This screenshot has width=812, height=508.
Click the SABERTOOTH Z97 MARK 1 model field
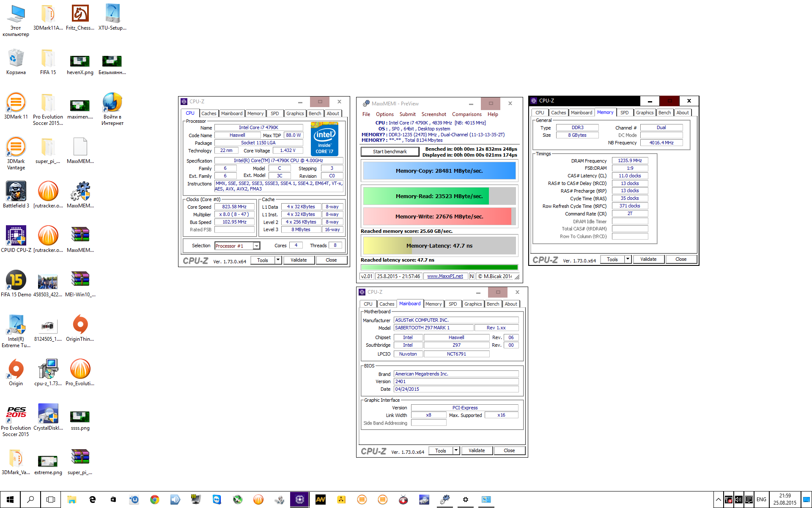click(x=433, y=328)
